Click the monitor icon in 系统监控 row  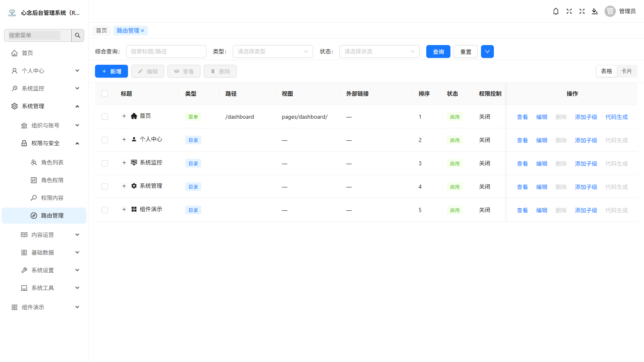click(134, 162)
